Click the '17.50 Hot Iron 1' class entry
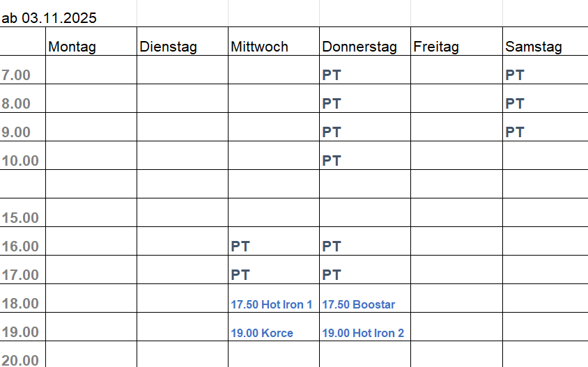588x367 pixels. coord(272,304)
